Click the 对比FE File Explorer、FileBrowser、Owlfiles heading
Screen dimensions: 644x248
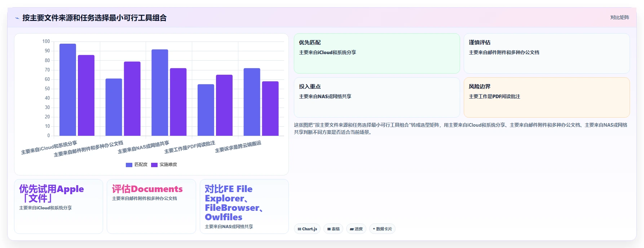tap(234, 203)
